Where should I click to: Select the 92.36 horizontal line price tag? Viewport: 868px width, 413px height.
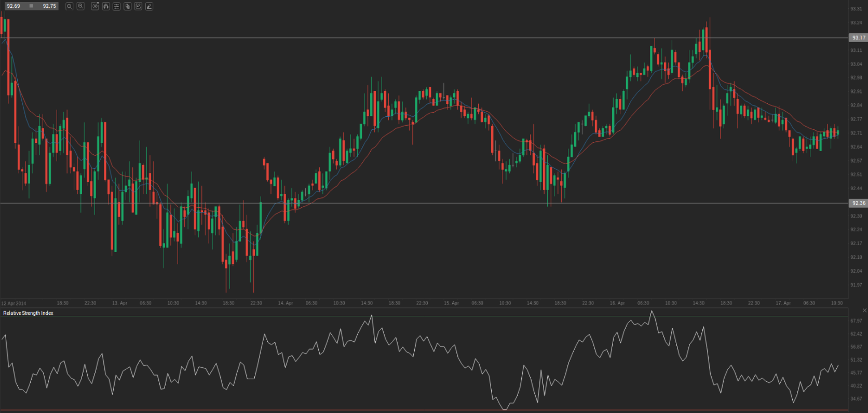(x=858, y=203)
